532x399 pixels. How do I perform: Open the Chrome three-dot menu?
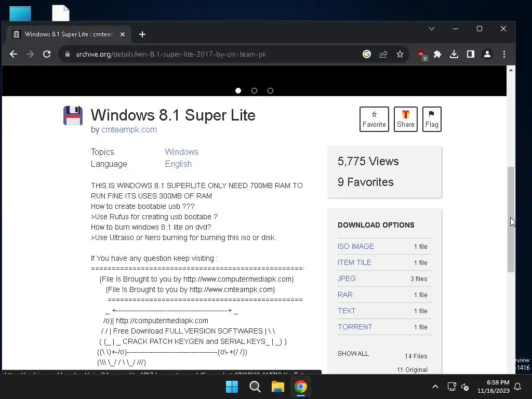click(504, 54)
